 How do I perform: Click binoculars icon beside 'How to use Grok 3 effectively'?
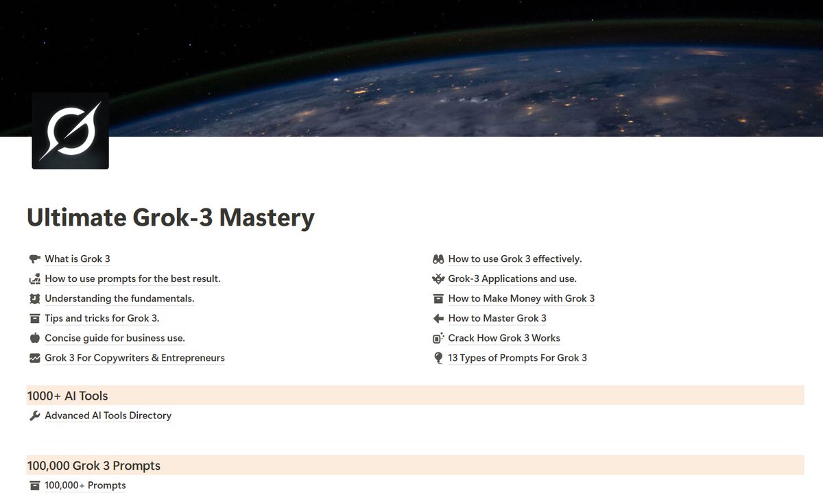click(439, 259)
